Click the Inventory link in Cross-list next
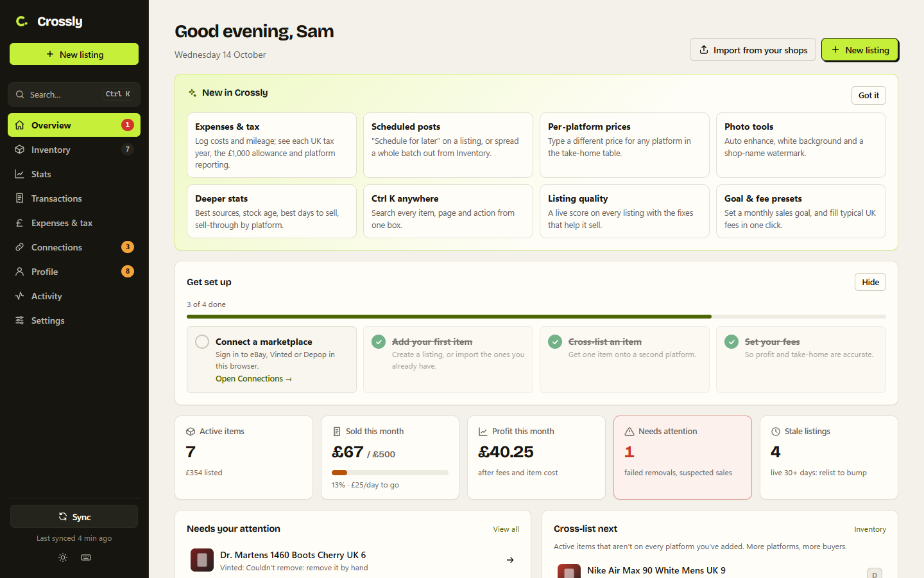 point(870,529)
